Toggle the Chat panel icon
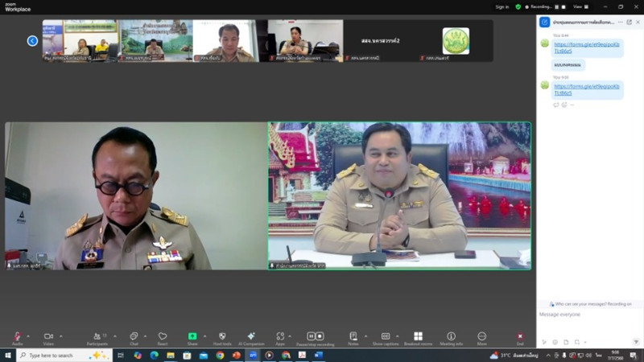Screen dimensions: 644x362 coord(134,336)
